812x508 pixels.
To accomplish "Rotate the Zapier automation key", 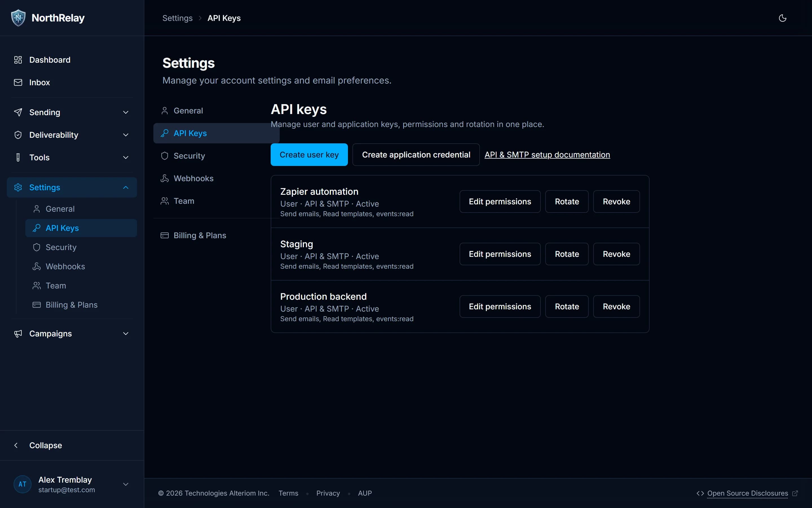I will [567, 202].
